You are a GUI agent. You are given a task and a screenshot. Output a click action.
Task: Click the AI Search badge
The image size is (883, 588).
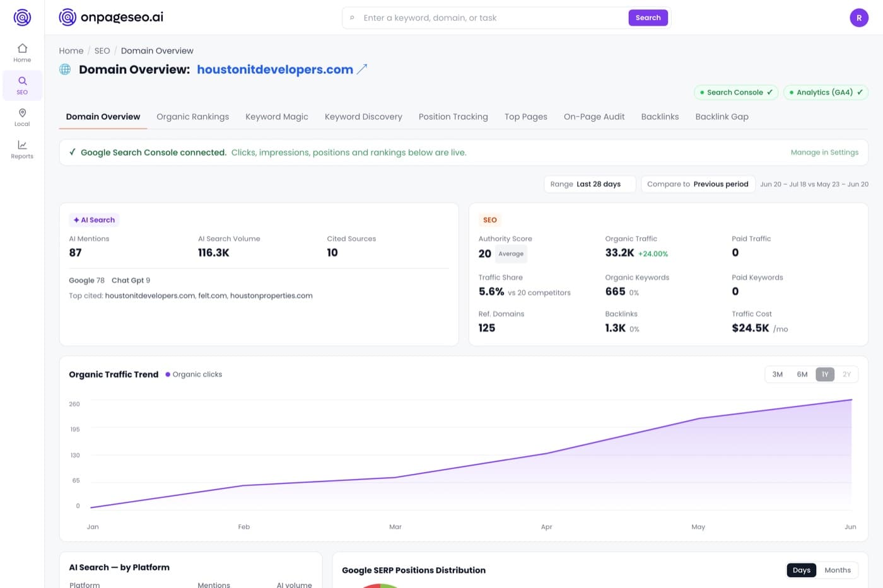coord(94,220)
